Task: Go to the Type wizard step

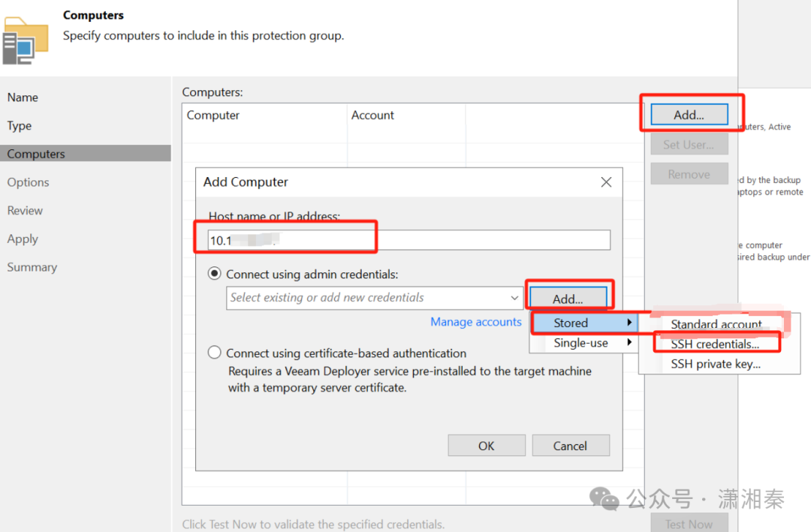Action: point(20,126)
